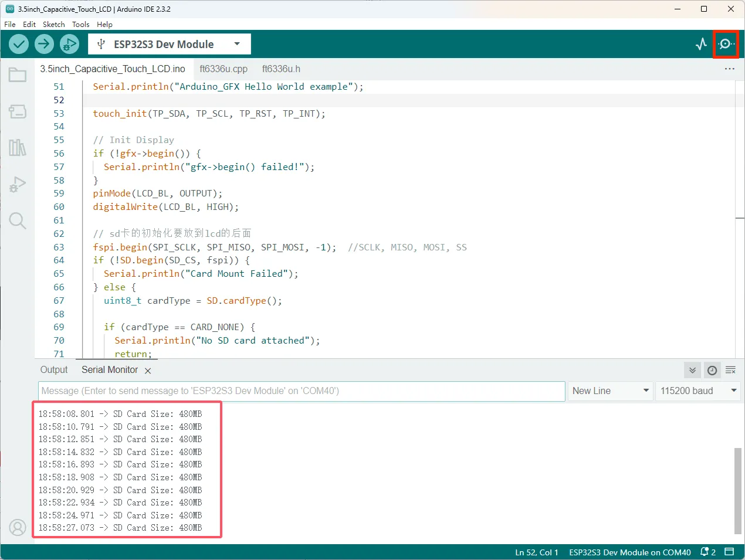Switch to the Output panel tab

[x=54, y=369]
